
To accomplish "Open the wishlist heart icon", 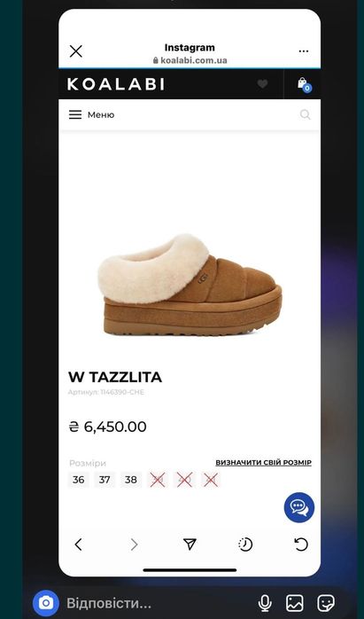I will [262, 83].
